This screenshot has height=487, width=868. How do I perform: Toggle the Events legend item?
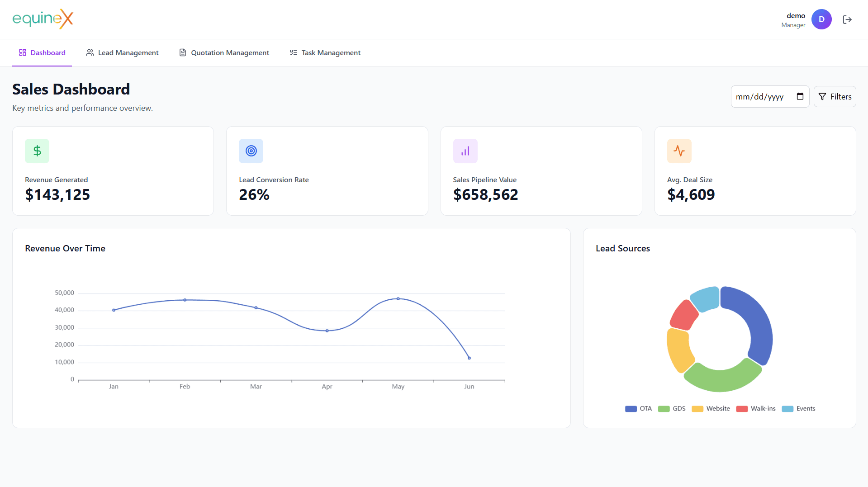click(x=798, y=409)
